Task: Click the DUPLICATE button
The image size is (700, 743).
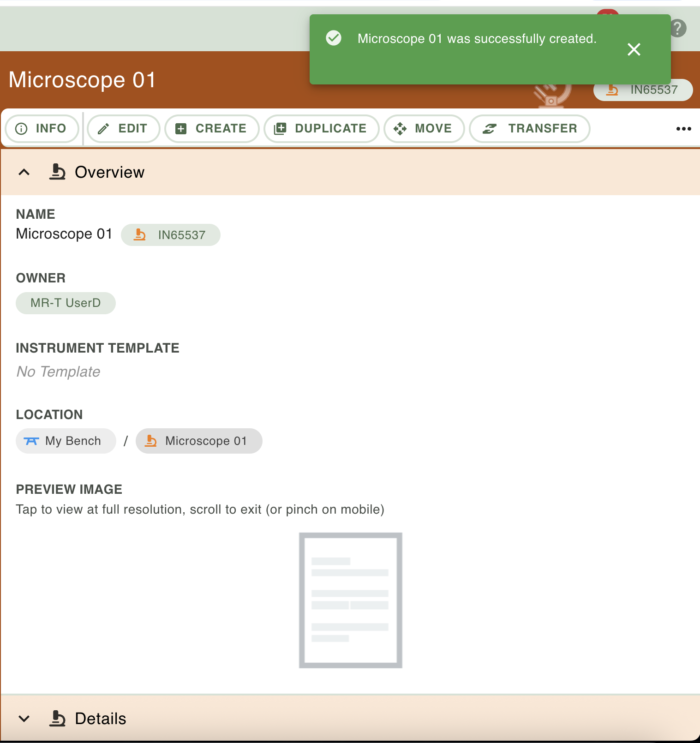Action: (322, 129)
